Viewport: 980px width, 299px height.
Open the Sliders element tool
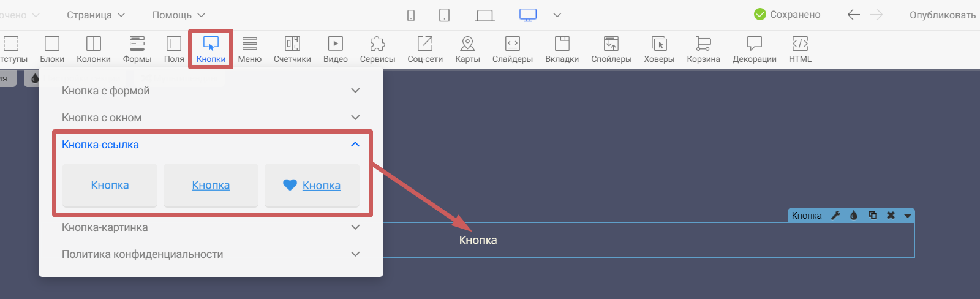pyautogui.click(x=512, y=49)
